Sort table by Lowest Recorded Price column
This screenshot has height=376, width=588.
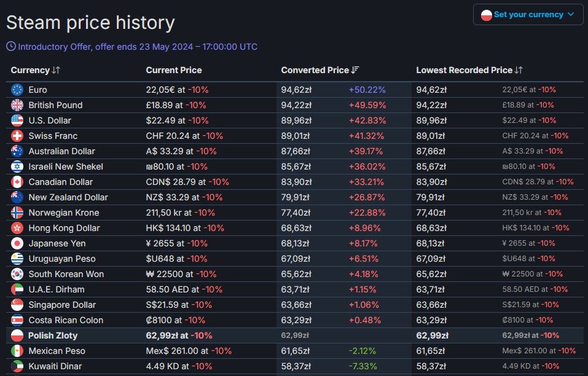469,70
